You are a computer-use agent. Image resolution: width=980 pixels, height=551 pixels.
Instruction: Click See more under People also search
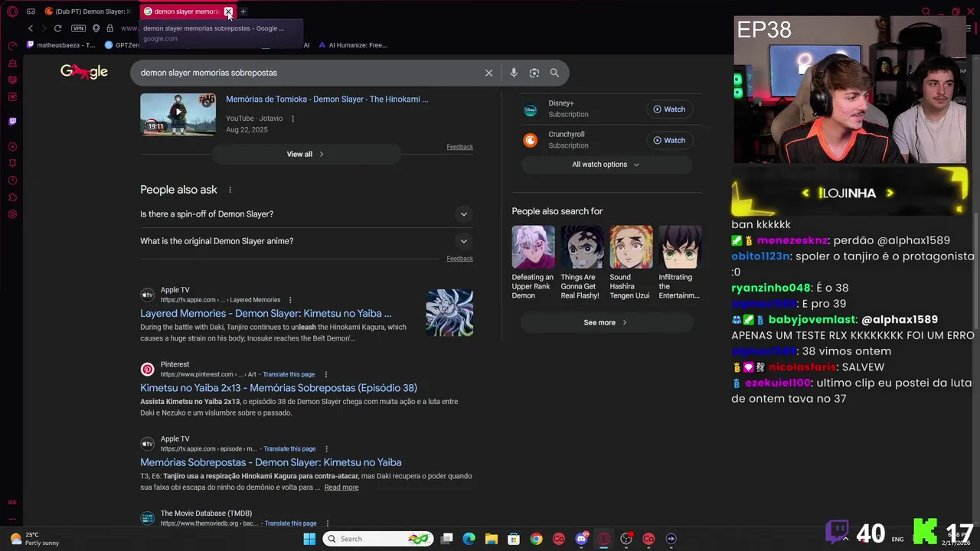606,323
